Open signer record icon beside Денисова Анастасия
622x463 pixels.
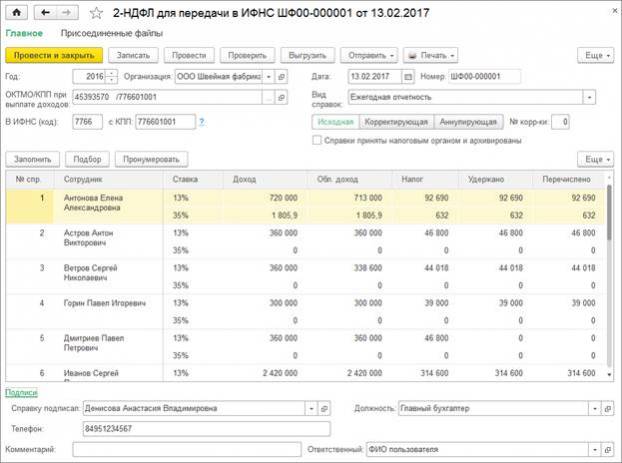pos(323,409)
